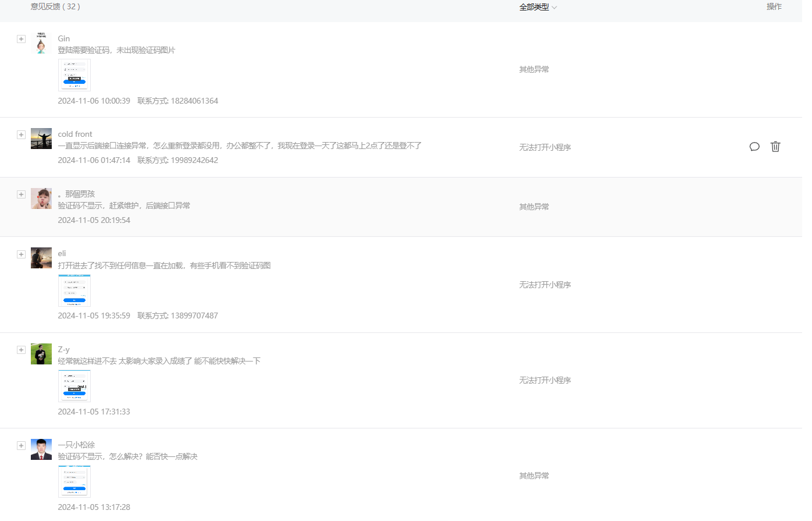Image resolution: width=812 pixels, height=521 pixels.
Task: Expand Z-y's feedback with plus box
Action: point(21,350)
